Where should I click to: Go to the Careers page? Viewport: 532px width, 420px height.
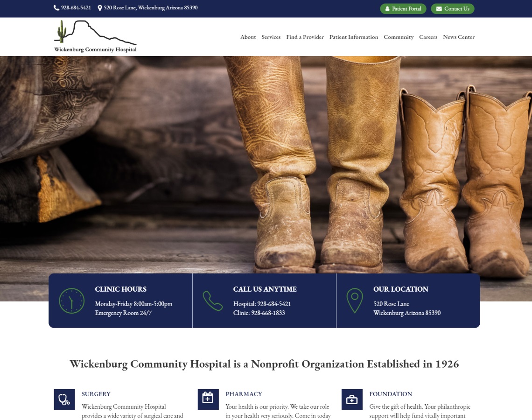tap(428, 37)
